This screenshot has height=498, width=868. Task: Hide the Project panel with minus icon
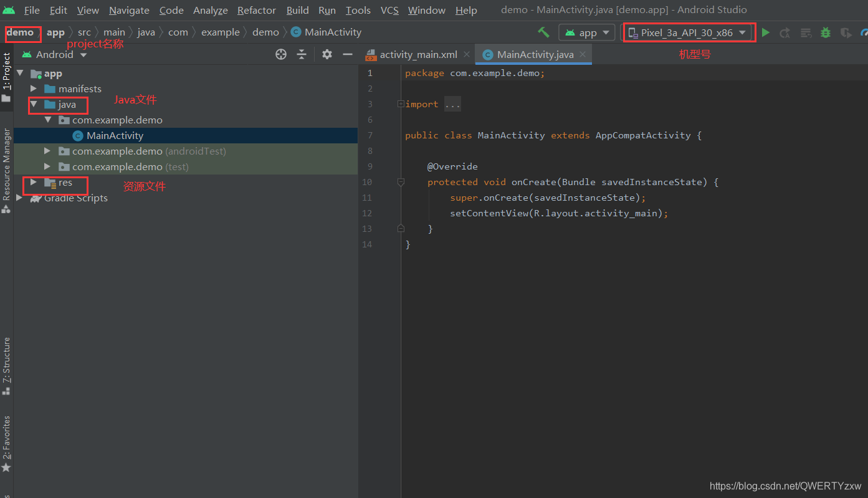(x=348, y=55)
